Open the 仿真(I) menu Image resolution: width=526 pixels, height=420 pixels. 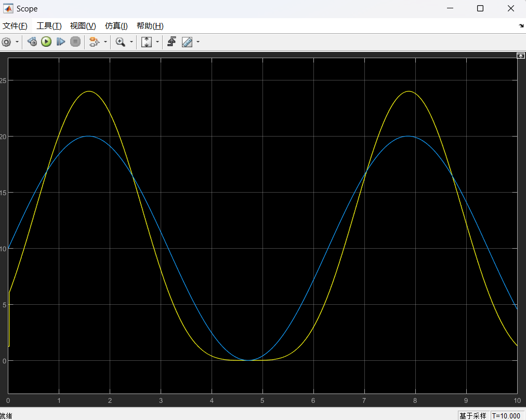click(x=116, y=26)
